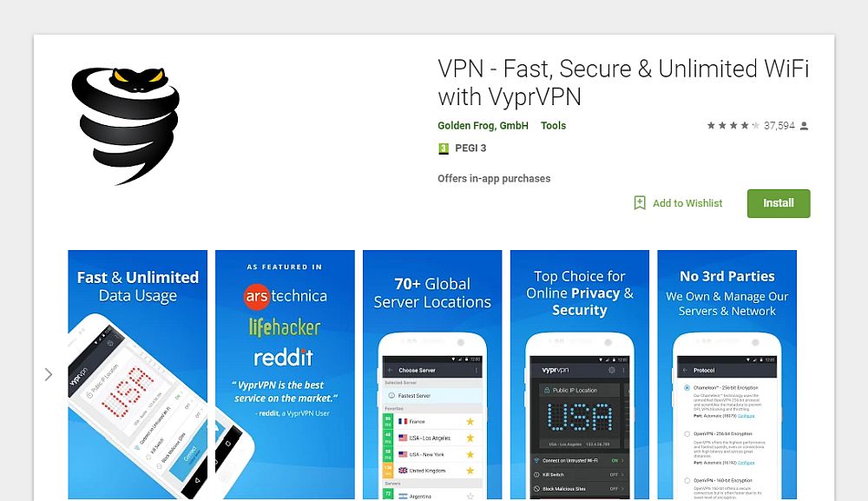Click the green PEGI 3 rating badge
The height and width of the screenshot is (501, 868).
coord(443,148)
